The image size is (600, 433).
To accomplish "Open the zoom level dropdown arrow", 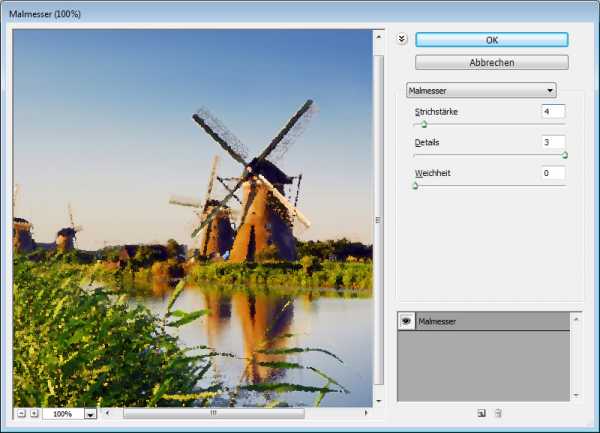I will [x=90, y=414].
